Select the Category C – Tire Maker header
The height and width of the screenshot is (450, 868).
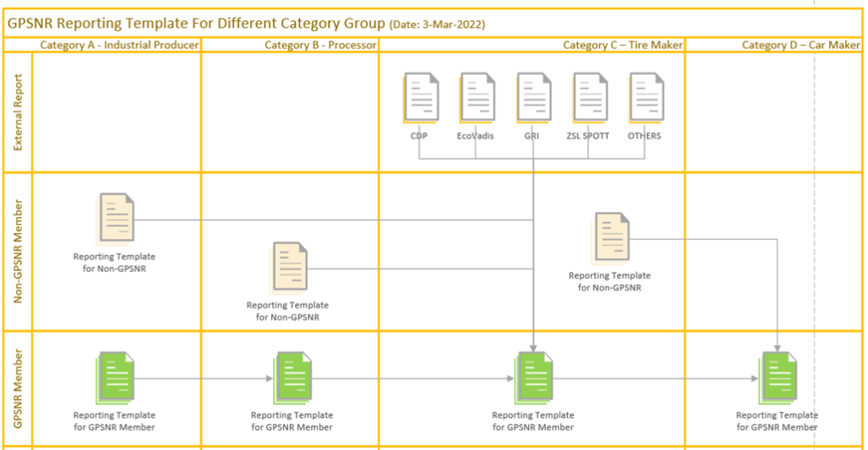click(622, 45)
